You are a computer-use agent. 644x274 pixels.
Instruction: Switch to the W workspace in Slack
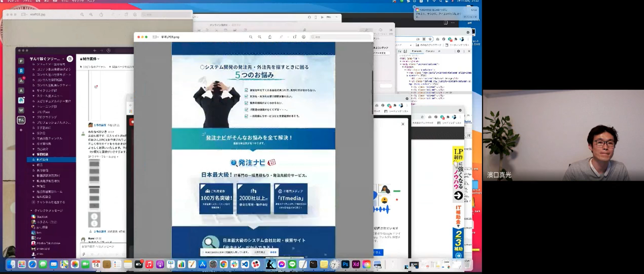21,110
